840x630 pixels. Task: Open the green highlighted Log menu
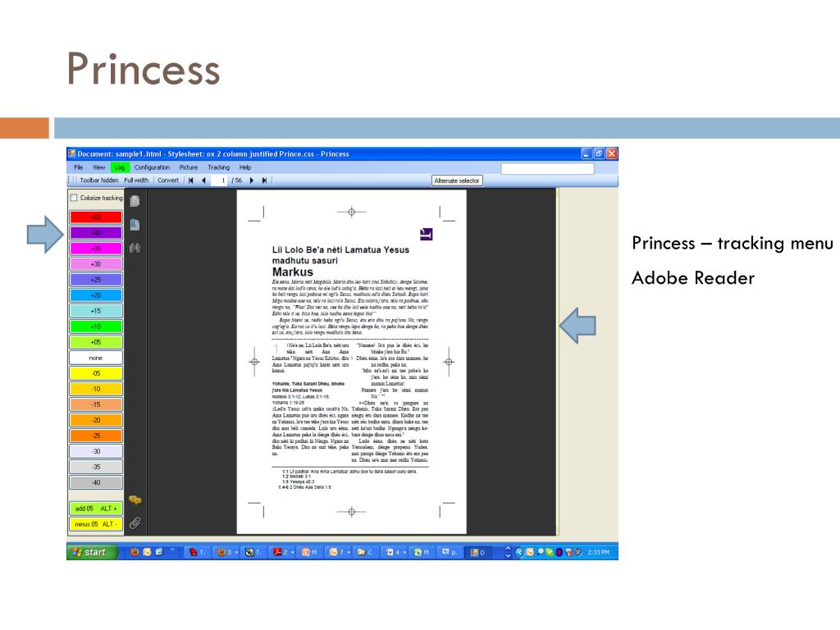click(x=119, y=167)
